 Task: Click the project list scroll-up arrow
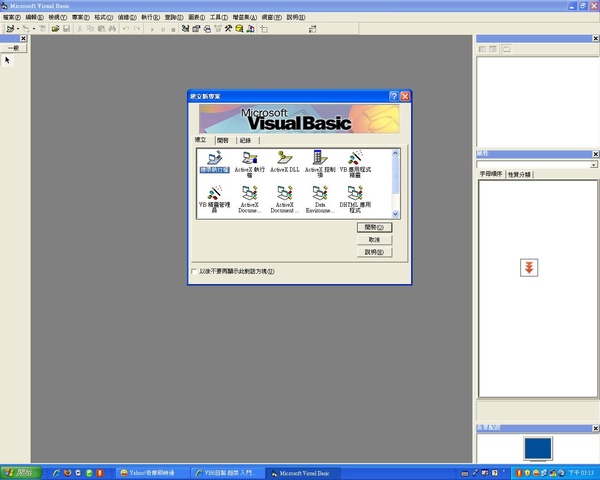(x=395, y=153)
